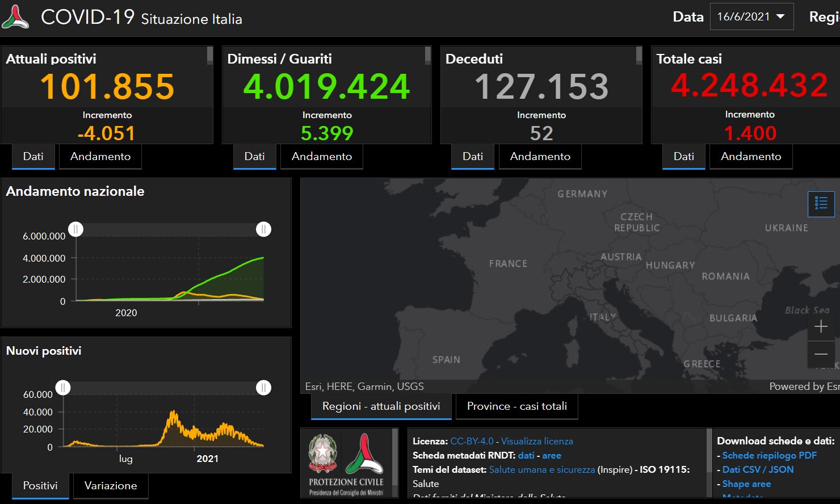Viewport: 840px width, 504px height.
Task: Switch to Andamento tab under Attuali positivi
Action: click(100, 157)
